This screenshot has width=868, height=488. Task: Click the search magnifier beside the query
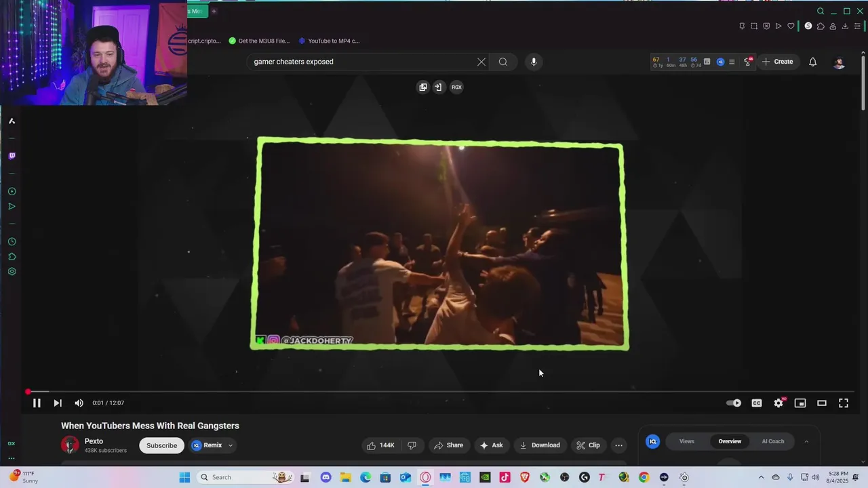click(x=503, y=62)
